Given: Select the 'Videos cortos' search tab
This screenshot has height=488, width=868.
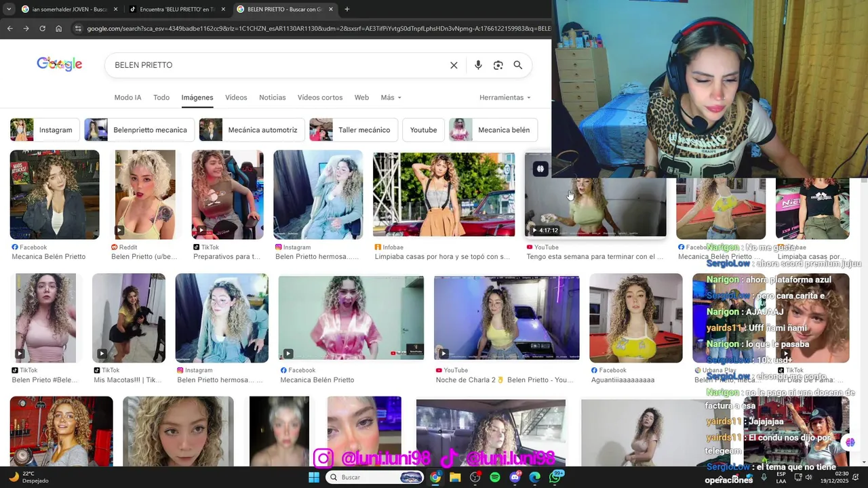Looking at the screenshot, I should tap(320, 98).
